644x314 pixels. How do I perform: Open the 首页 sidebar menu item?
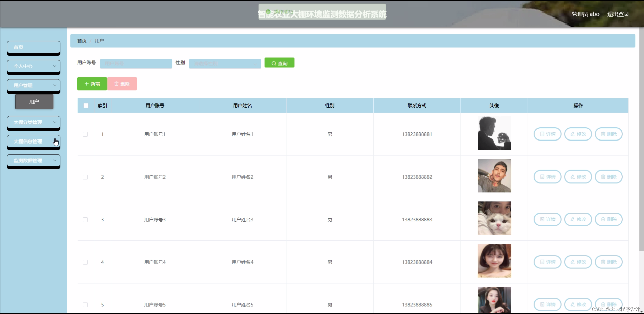(33, 47)
